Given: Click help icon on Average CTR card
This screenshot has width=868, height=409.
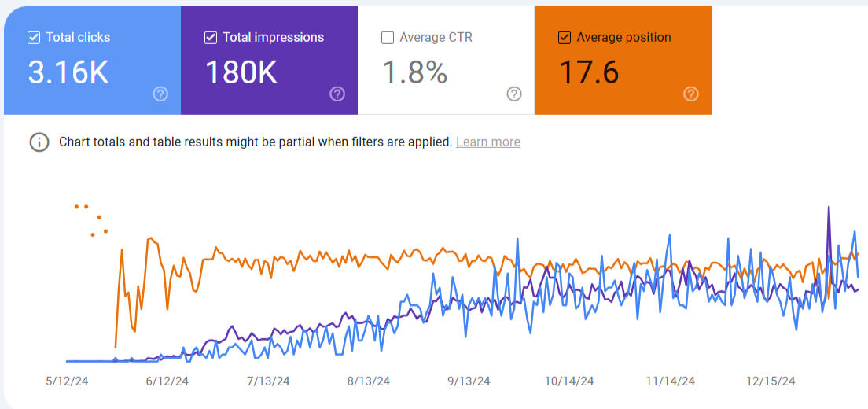Looking at the screenshot, I should [x=514, y=94].
